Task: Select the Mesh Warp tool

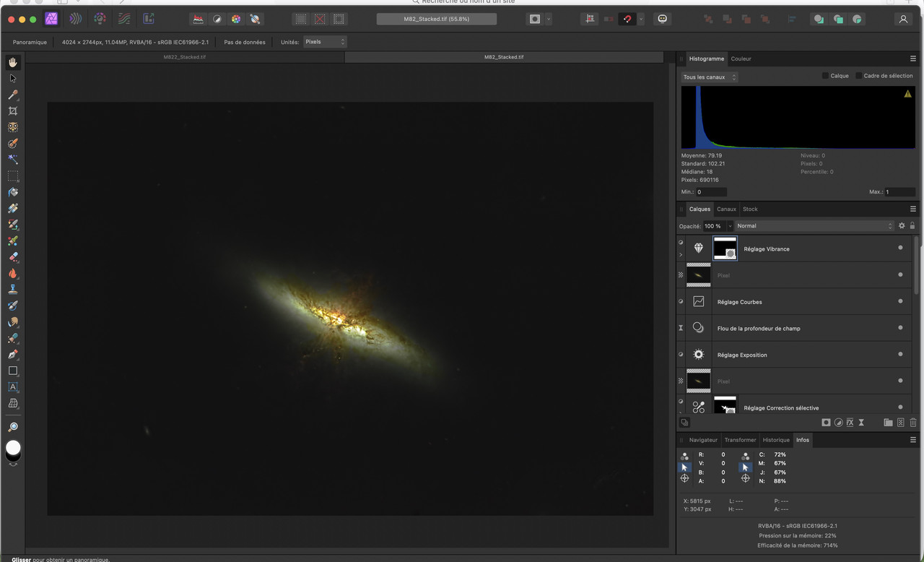Action: click(x=13, y=404)
